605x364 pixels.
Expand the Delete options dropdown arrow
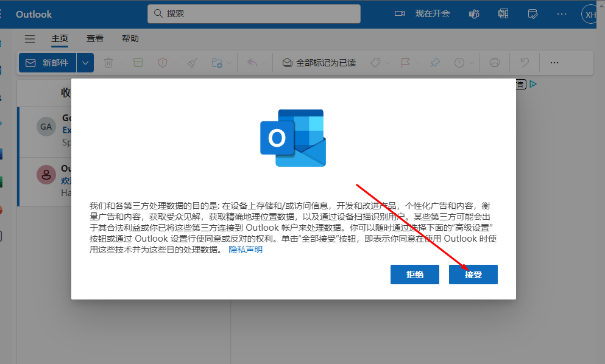121,63
